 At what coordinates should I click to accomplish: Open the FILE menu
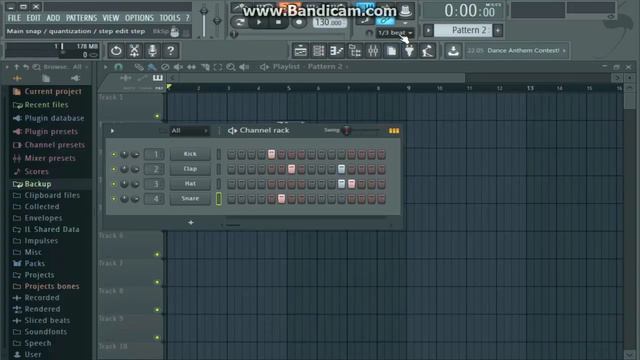[x=14, y=18]
